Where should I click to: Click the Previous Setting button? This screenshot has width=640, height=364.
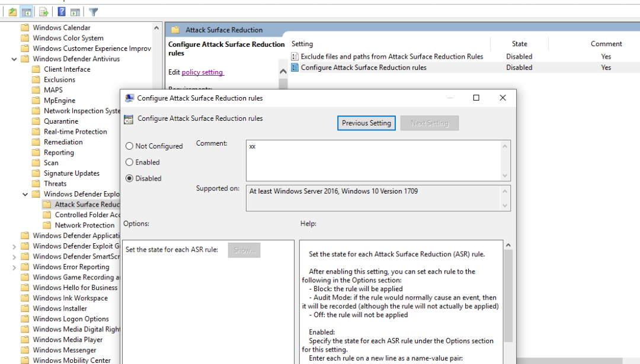coord(366,123)
